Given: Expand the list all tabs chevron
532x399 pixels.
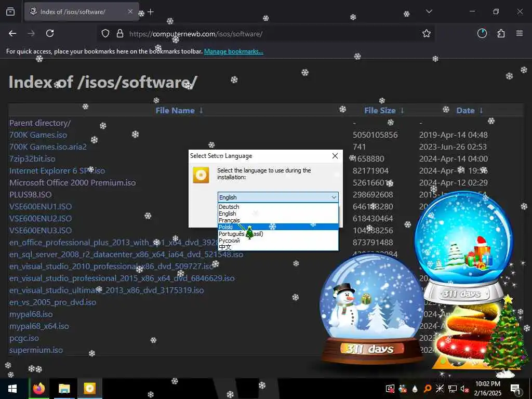Looking at the screenshot, I should (x=429, y=11).
